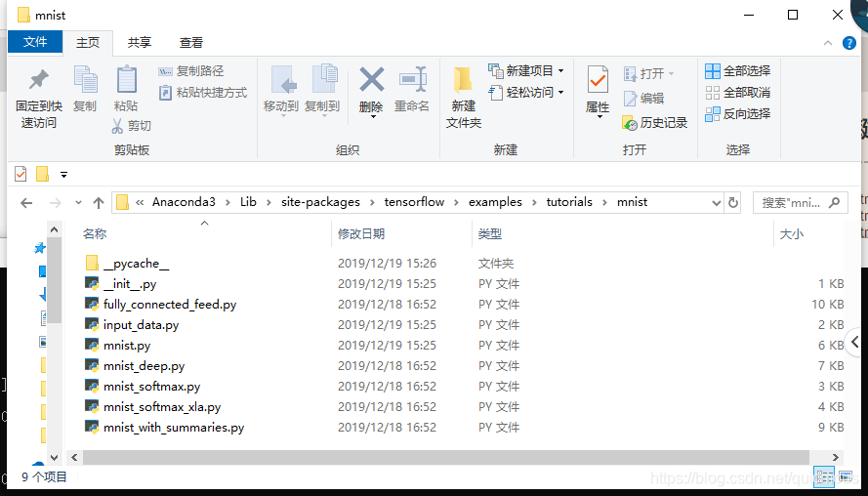
Task: Expand the address bar history dropdown
Action: (x=717, y=203)
